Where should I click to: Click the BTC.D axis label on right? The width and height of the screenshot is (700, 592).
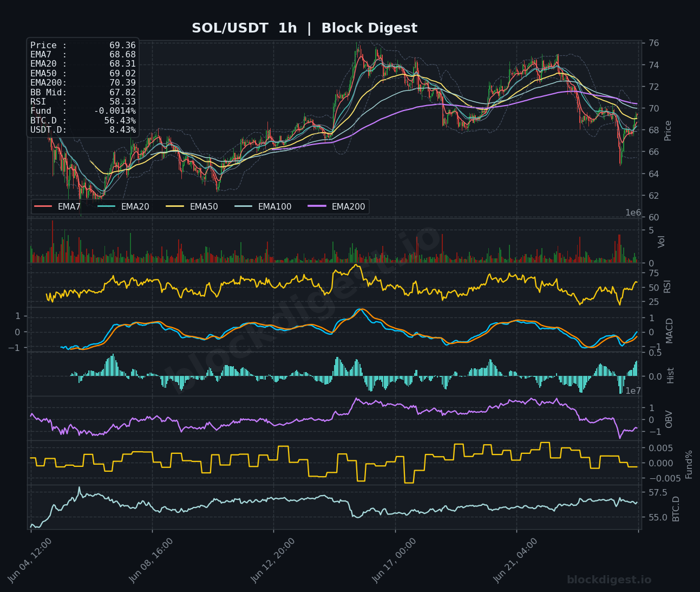pos(676,509)
